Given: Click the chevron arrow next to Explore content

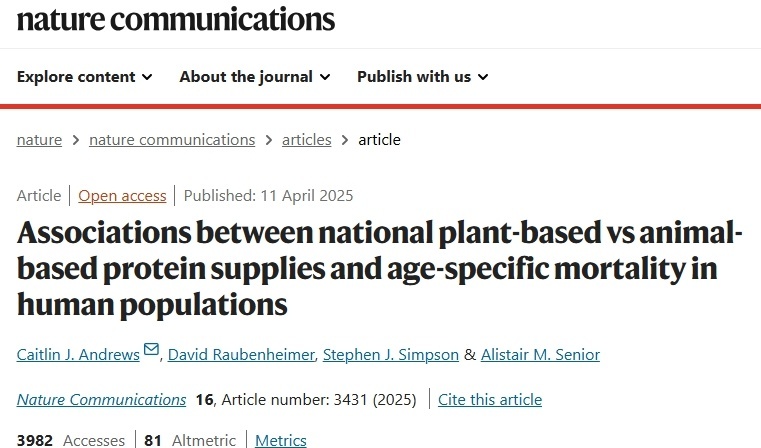Looking at the screenshot, I should click(147, 77).
